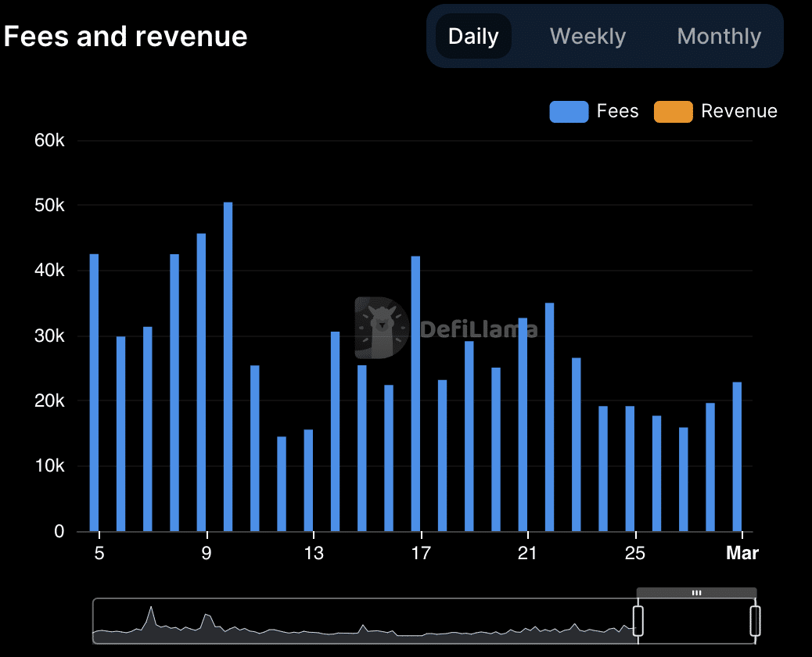
Task: Click the orange Revenue legend swatch
Action: coord(674,112)
